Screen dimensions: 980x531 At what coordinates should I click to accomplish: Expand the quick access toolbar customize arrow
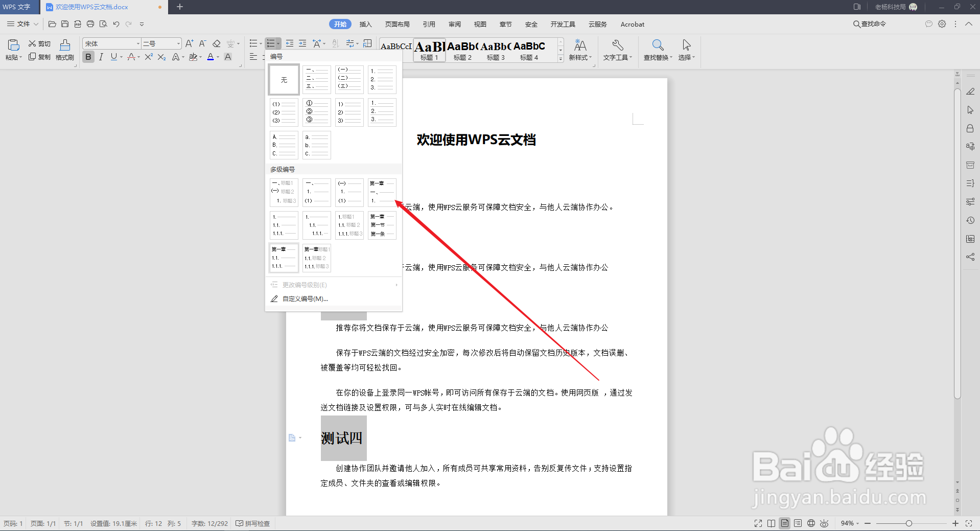142,24
